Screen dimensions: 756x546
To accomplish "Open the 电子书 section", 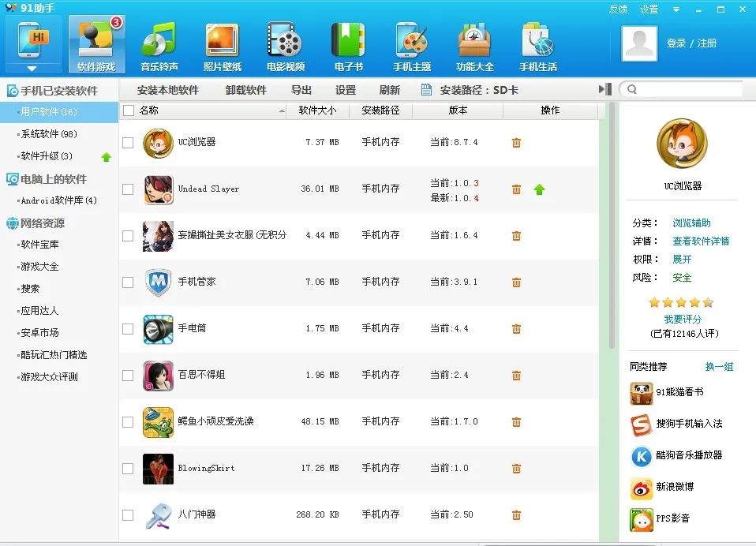I will 349,46.
